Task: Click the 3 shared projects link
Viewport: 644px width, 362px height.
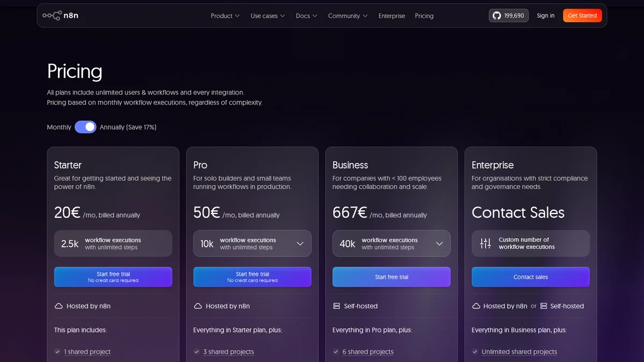Action: [x=229, y=352]
